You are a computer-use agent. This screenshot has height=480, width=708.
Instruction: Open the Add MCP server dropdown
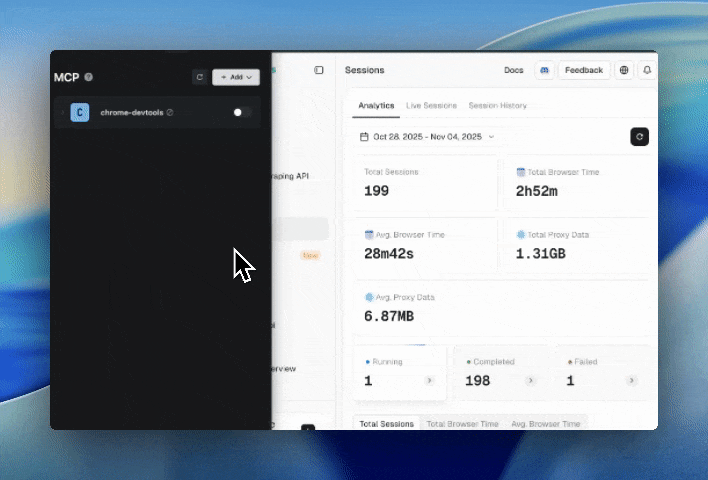click(x=236, y=77)
